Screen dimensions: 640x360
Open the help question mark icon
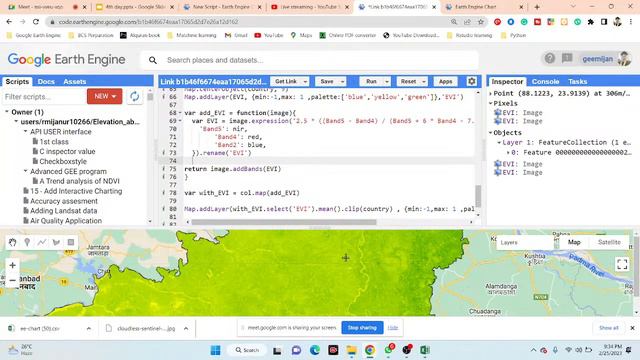(549, 59)
